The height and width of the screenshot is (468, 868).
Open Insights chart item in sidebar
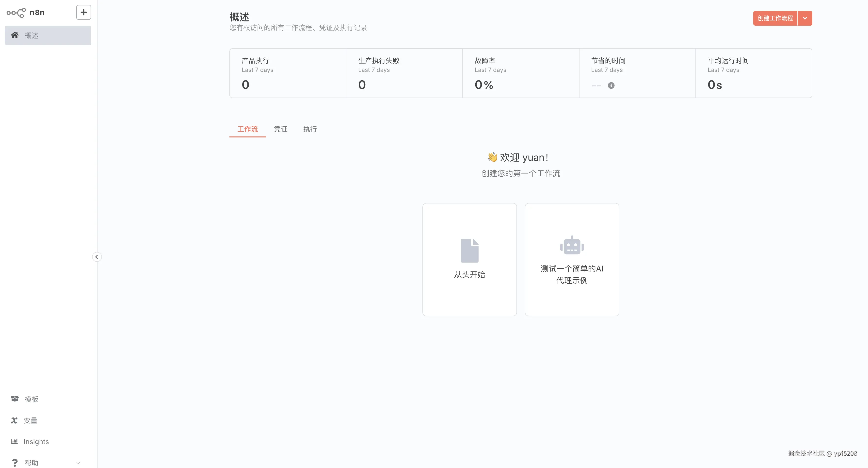pos(36,442)
